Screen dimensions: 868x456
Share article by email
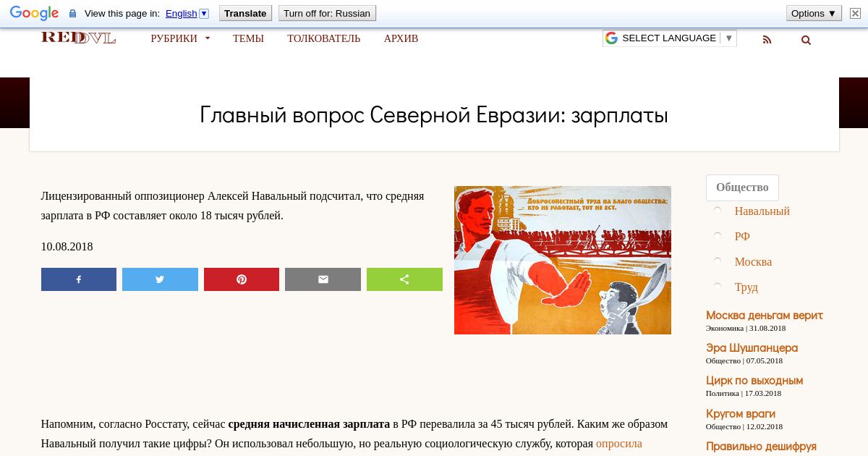[x=323, y=279]
